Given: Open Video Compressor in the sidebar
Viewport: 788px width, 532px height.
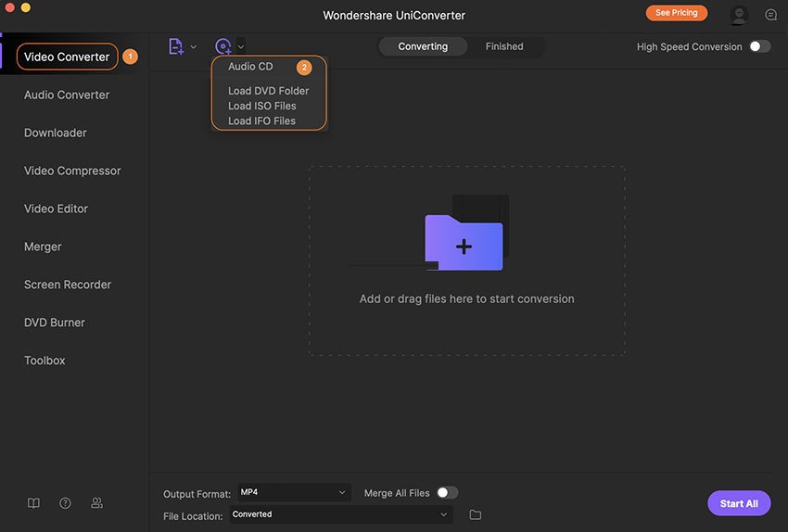Looking at the screenshot, I should pyautogui.click(x=72, y=171).
